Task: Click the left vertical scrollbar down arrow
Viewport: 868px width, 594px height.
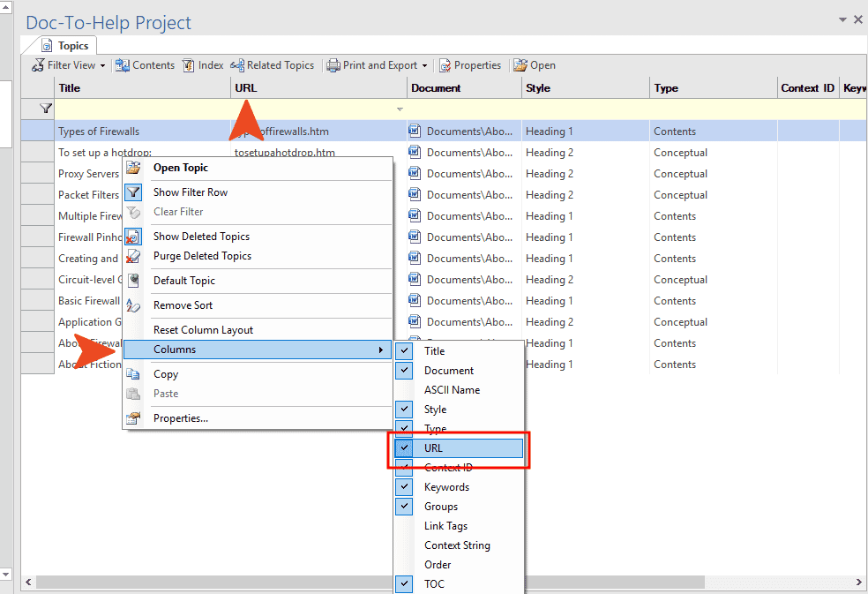Action: pyautogui.click(x=5, y=574)
